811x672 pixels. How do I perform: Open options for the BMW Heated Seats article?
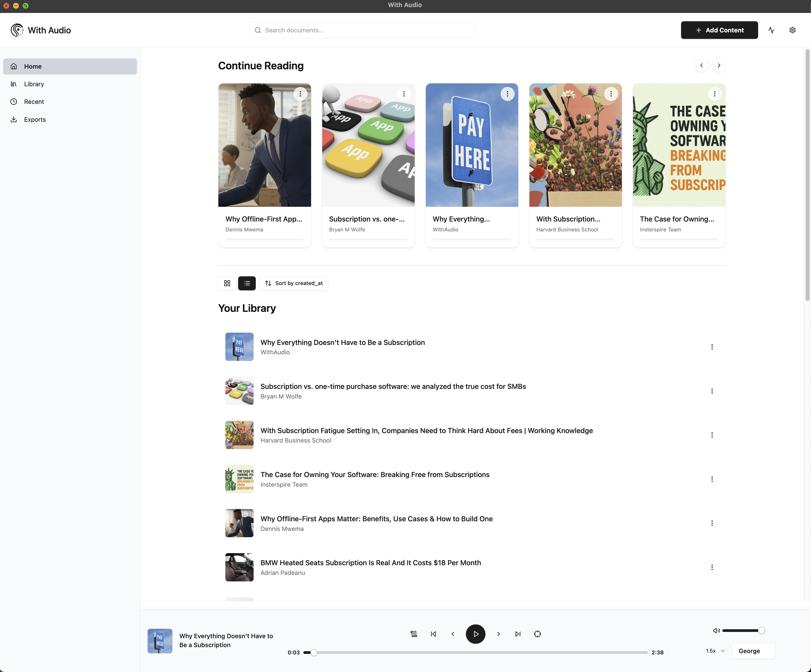[x=712, y=567]
